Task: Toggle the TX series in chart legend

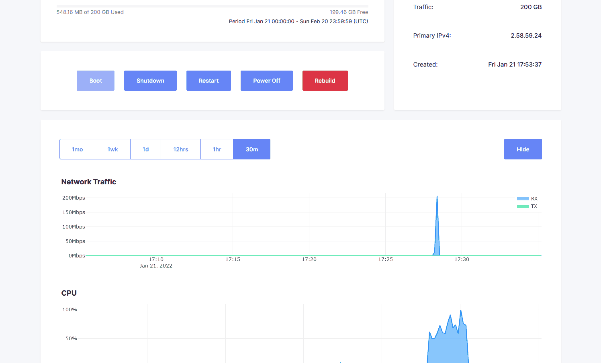Action: 527,206
